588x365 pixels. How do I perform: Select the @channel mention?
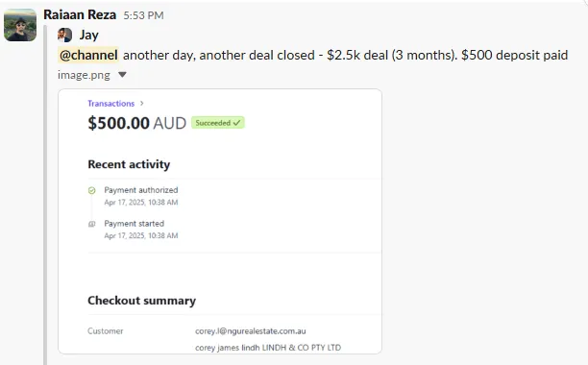pyautogui.click(x=88, y=55)
